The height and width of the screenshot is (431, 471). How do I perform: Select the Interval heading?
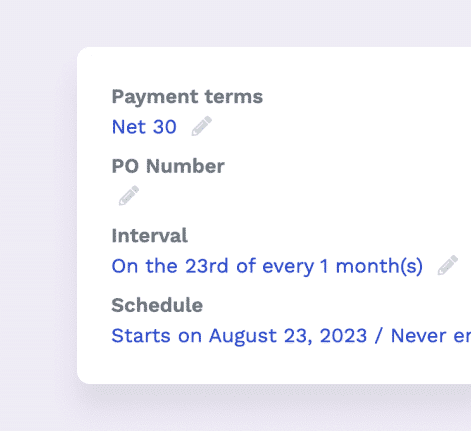[x=150, y=236]
